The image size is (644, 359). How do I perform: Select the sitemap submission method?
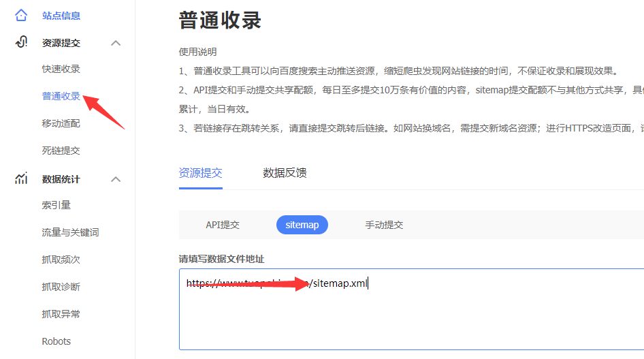click(x=302, y=225)
